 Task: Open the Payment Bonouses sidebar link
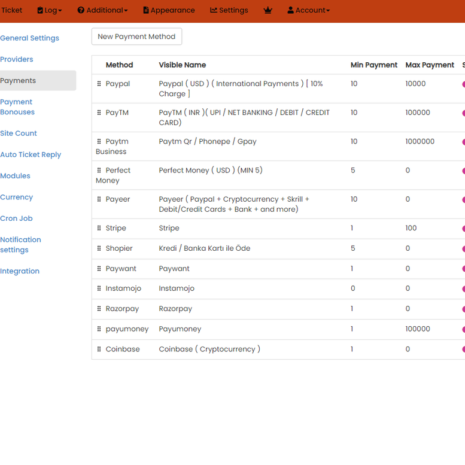pyautogui.click(x=17, y=107)
